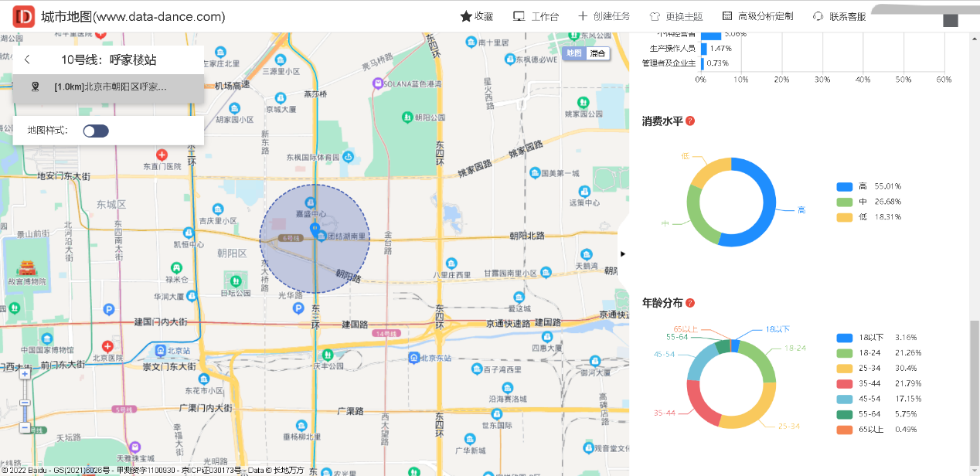Image resolution: width=980 pixels, height=476 pixels.
Task: Click the 团结湖南里 map label
Action: (348, 236)
